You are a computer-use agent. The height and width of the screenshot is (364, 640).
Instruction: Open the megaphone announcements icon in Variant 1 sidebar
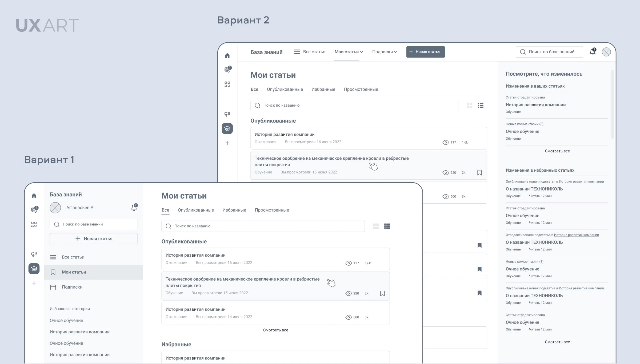tap(34, 254)
